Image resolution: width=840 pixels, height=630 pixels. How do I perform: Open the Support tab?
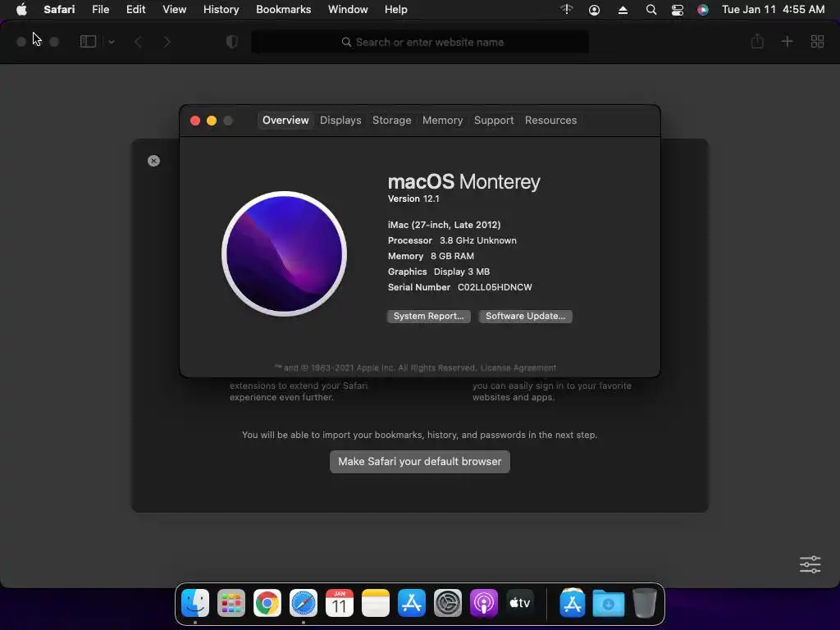[x=494, y=121]
